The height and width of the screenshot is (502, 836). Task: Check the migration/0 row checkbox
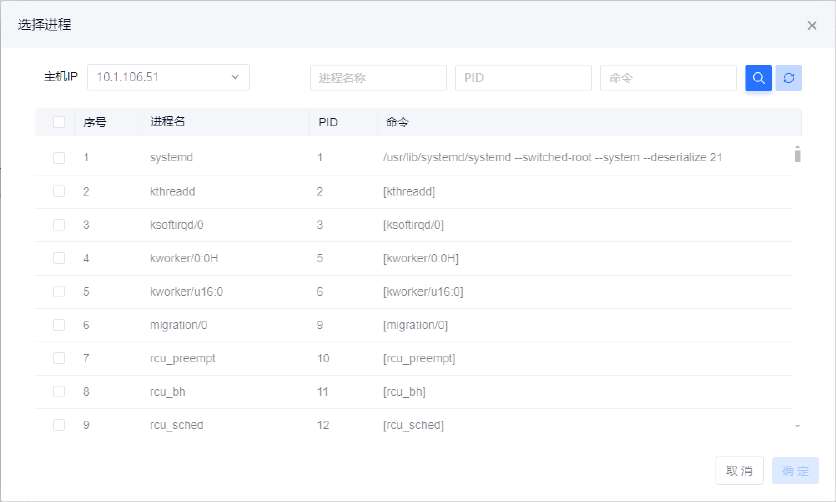59,325
